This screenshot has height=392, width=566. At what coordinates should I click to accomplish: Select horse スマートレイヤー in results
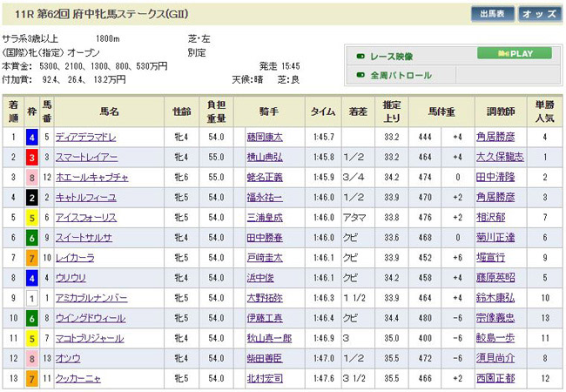[x=85, y=158]
